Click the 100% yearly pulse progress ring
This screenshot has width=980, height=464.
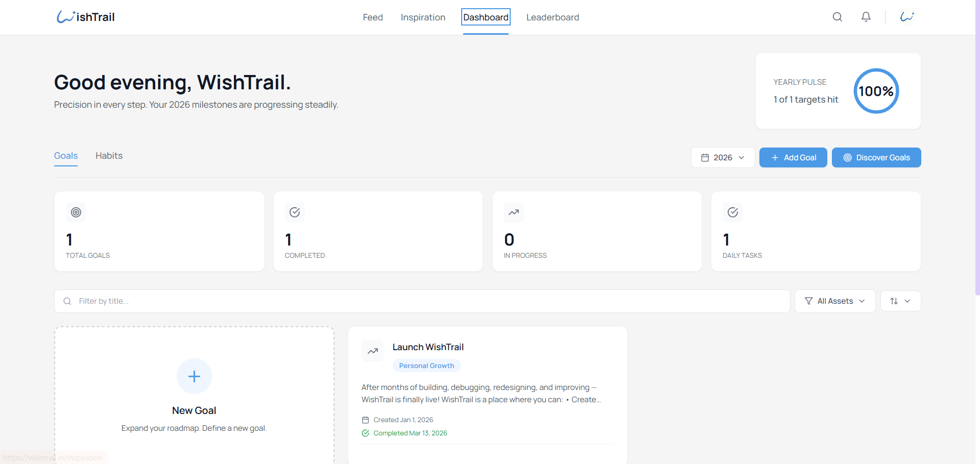click(876, 91)
